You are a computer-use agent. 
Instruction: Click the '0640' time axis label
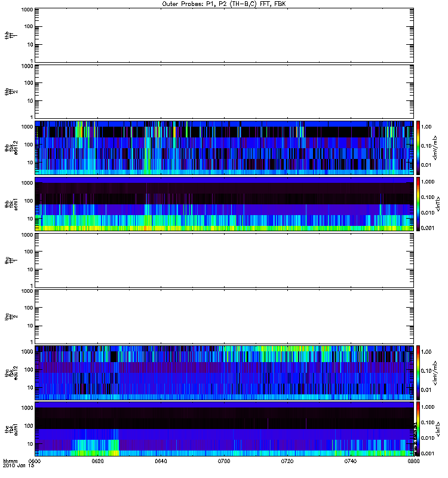(x=161, y=461)
